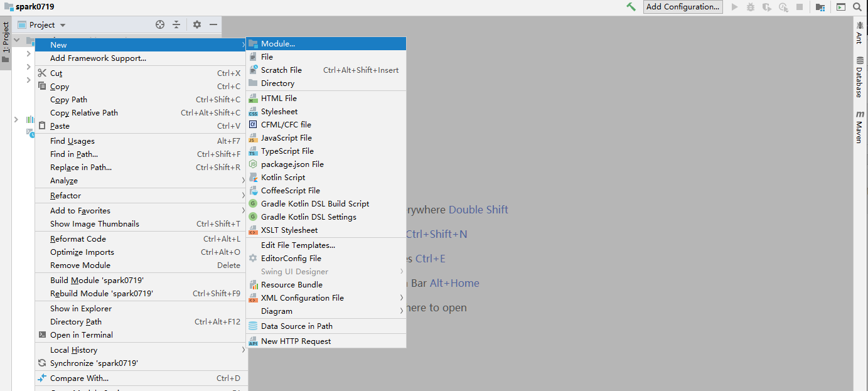Viewport: 868px width, 391px height.
Task: Select Replace in Path... menu item
Action: tap(141, 167)
